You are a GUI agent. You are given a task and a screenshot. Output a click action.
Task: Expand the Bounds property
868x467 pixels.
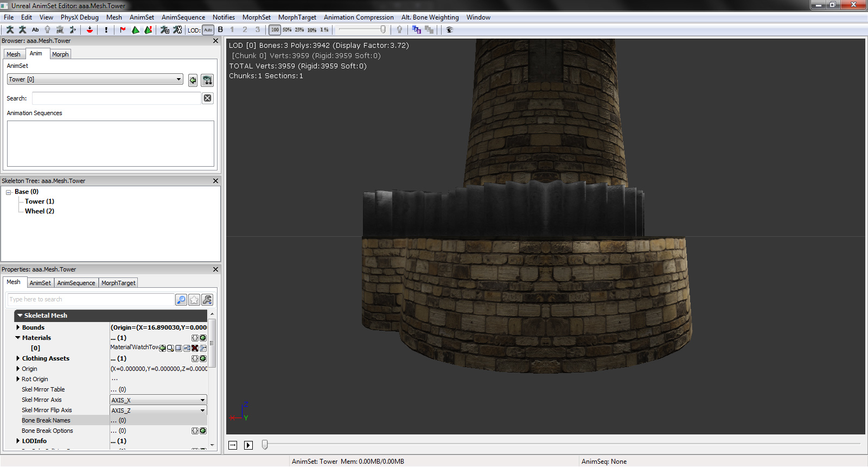(18, 327)
